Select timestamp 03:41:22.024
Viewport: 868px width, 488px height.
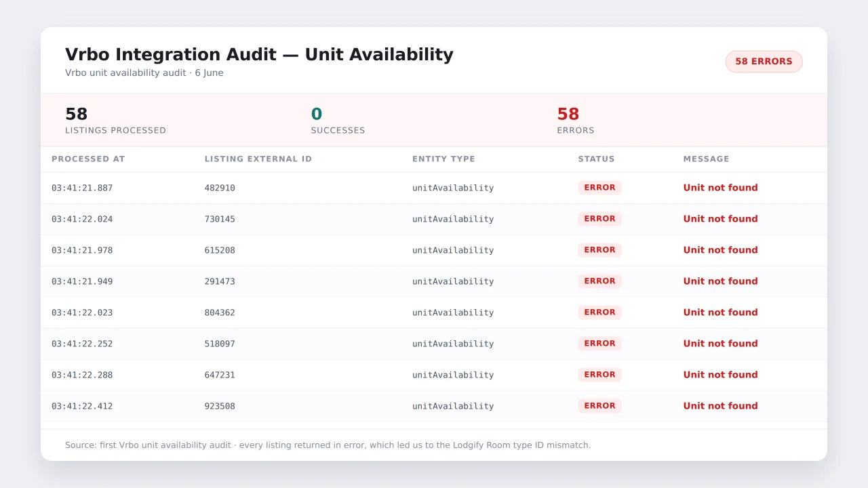82,219
